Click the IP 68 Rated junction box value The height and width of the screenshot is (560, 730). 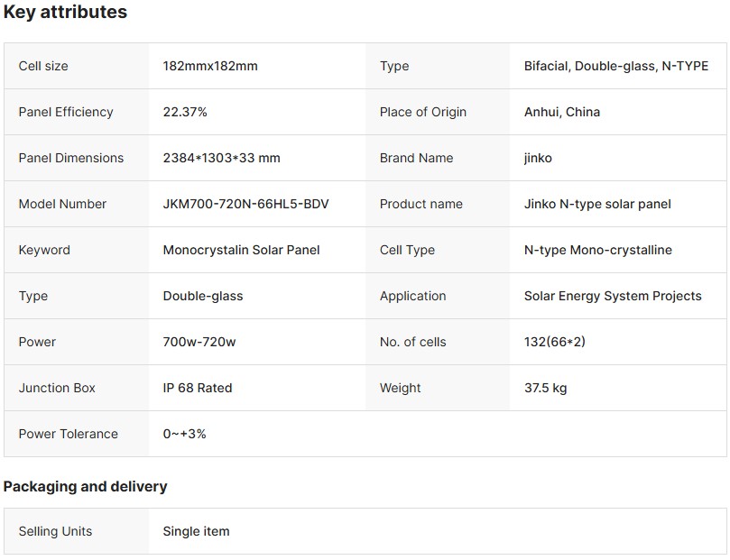pos(198,388)
